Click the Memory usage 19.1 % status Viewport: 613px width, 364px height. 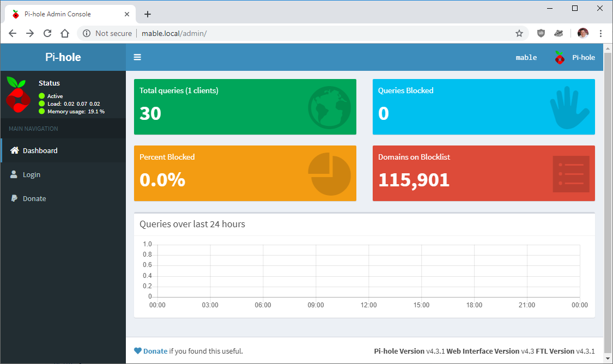[x=71, y=111]
